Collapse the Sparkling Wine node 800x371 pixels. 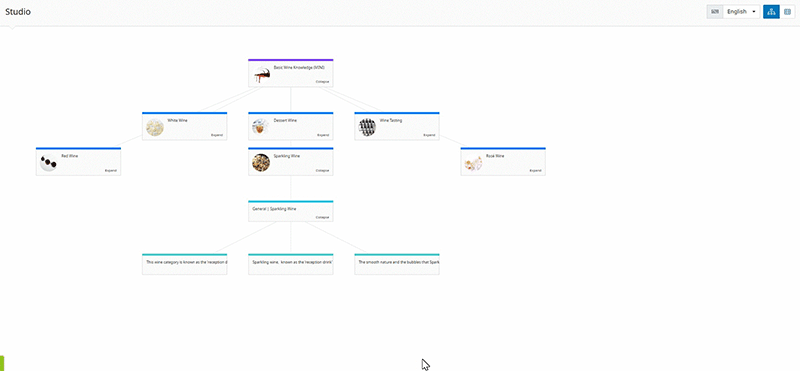click(x=322, y=170)
